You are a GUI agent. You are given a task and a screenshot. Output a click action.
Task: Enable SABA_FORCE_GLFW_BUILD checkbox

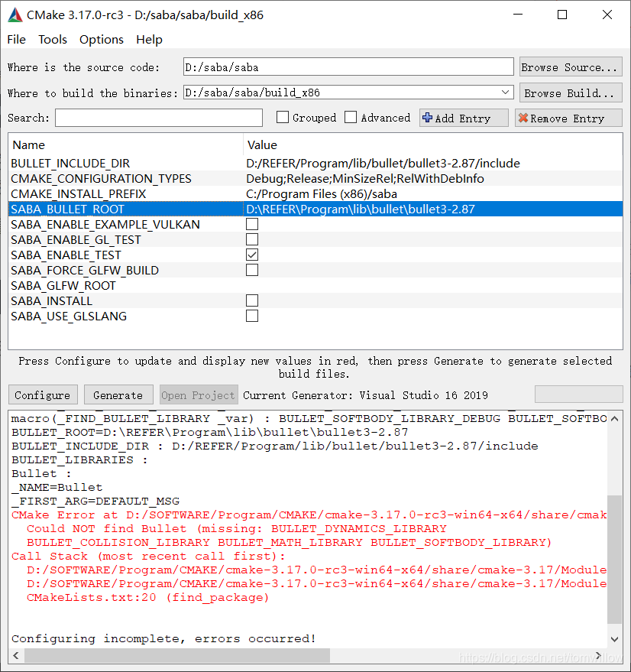pyautogui.click(x=252, y=270)
